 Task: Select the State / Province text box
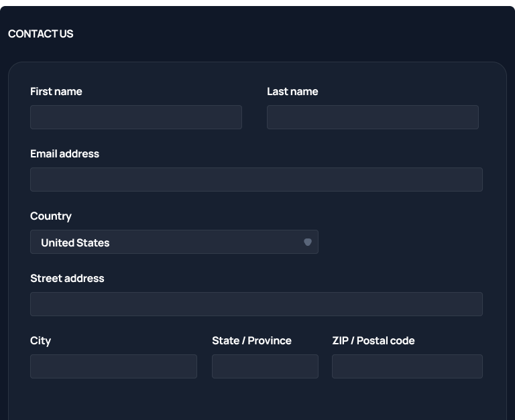(265, 366)
